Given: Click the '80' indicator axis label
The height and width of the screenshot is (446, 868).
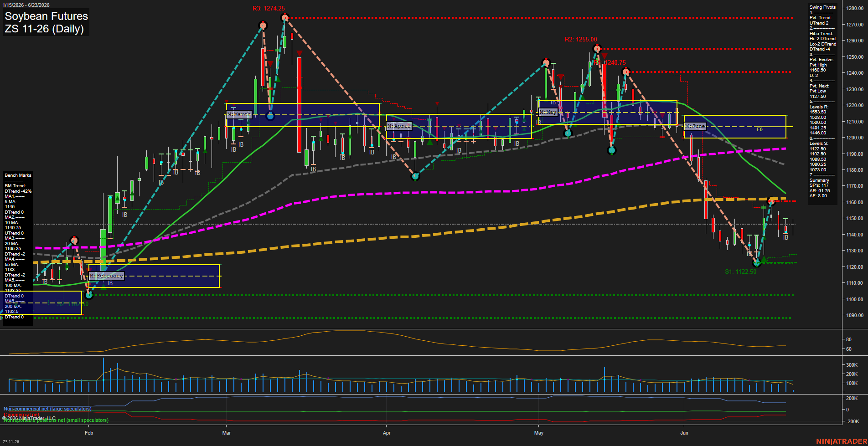Looking at the screenshot, I should point(849,340).
